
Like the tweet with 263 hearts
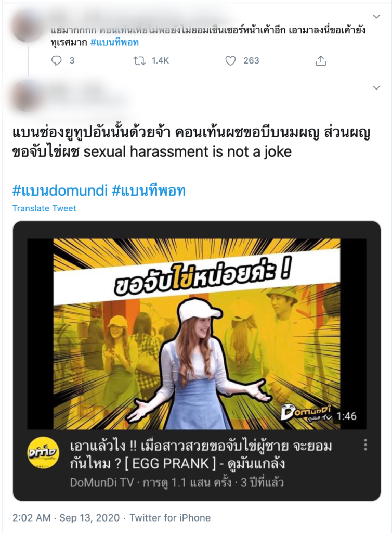[230, 61]
